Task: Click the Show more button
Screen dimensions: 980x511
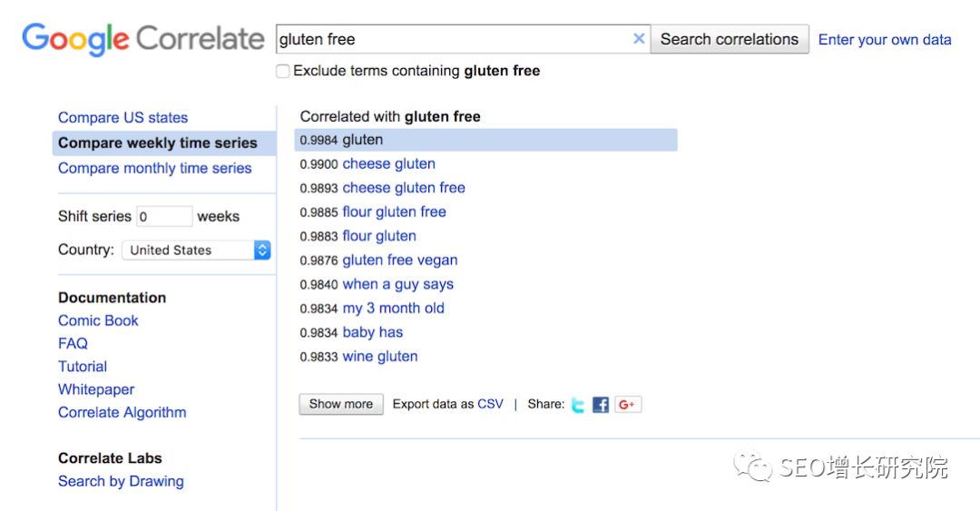Action: click(x=340, y=405)
